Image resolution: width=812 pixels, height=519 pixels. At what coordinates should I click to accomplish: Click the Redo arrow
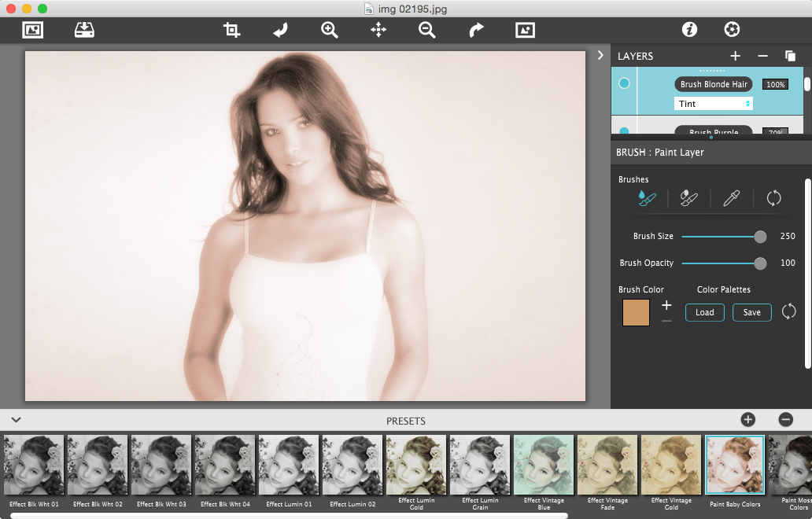[475, 30]
